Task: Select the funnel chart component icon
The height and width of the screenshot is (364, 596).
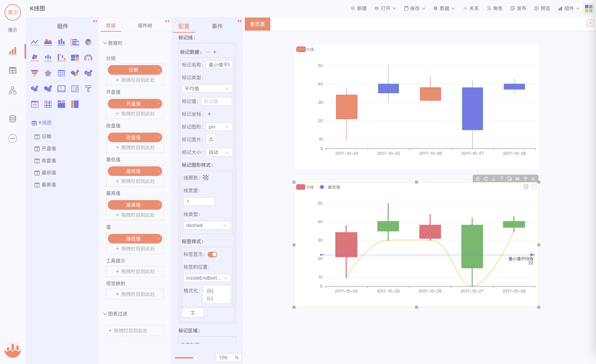Action: pyautogui.click(x=35, y=73)
